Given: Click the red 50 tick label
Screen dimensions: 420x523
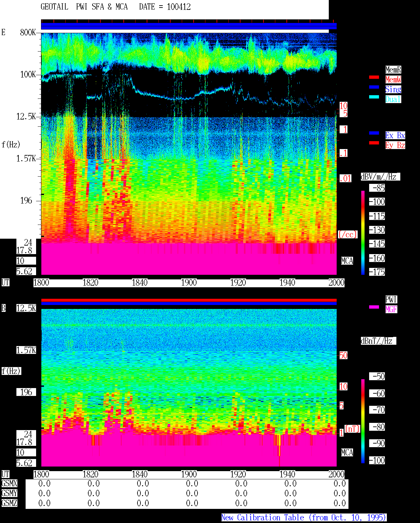Looking at the screenshot, I should 343,355.
